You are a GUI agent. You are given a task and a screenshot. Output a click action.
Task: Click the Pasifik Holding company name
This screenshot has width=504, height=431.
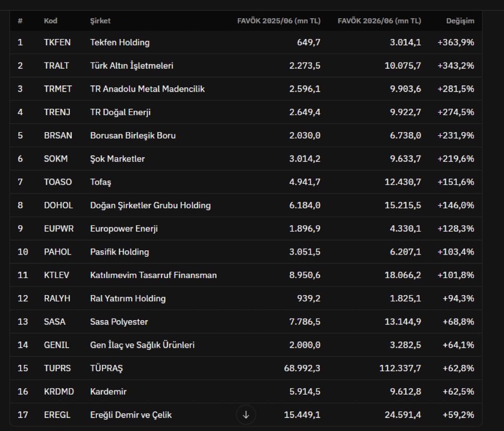120,251
